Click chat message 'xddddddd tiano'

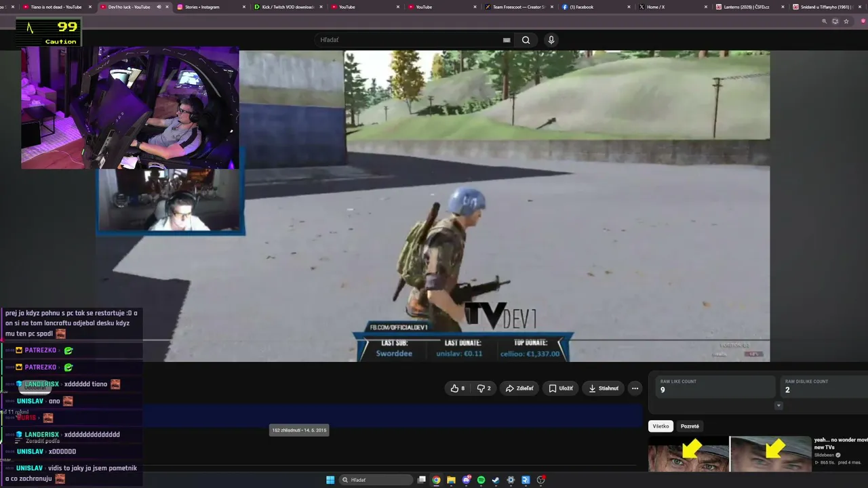pyautogui.click(x=85, y=384)
